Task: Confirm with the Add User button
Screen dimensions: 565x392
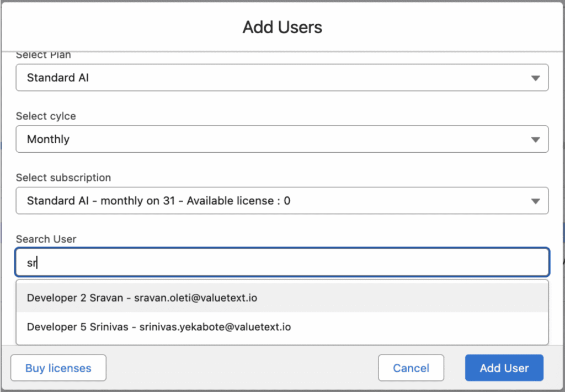Action: (x=504, y=368)
